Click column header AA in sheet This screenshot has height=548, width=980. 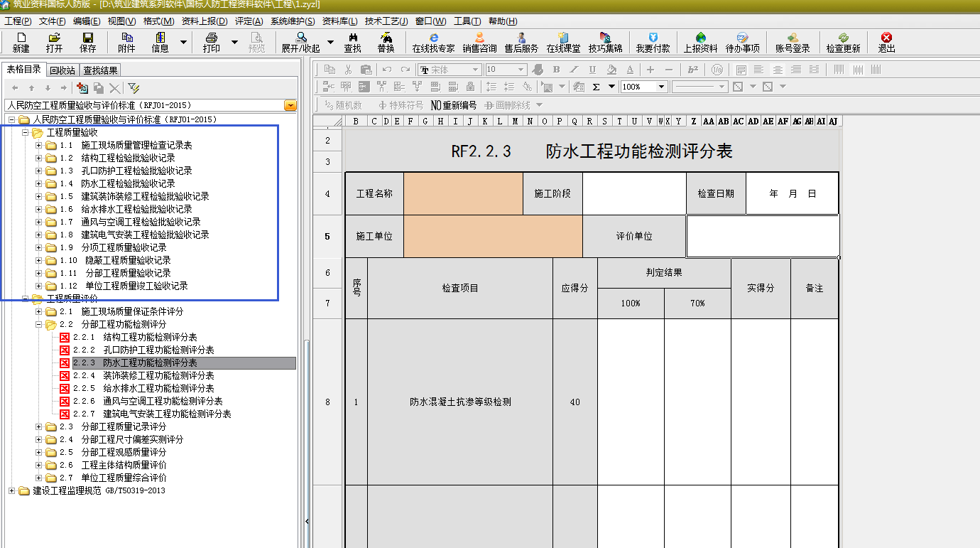pyautogui.click(x=708, y=121)
